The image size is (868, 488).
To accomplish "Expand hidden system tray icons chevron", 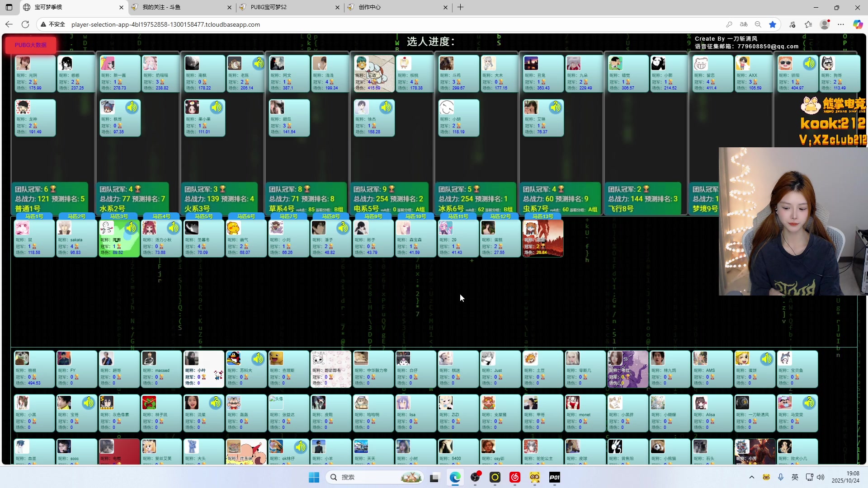I will (752, 477).
